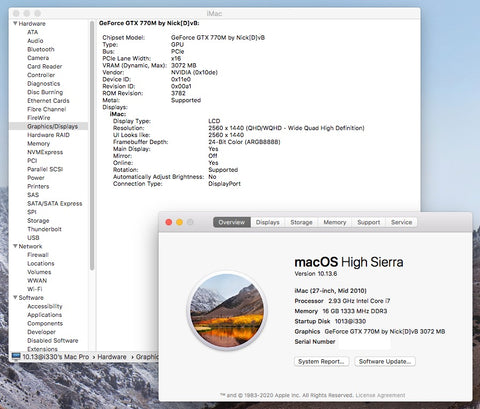This screenshot has width=480, height=409.
Task: Click the Mac Pro segment in path bar
Action: [x=56, y=357]
